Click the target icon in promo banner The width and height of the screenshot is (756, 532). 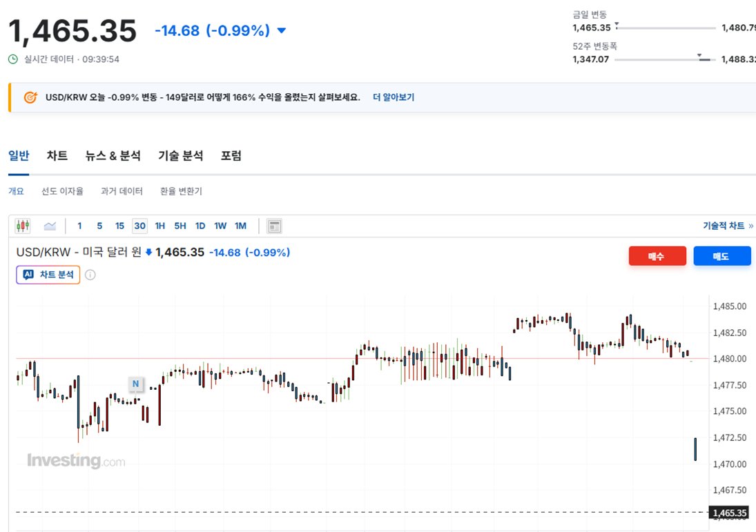(30, 97)
